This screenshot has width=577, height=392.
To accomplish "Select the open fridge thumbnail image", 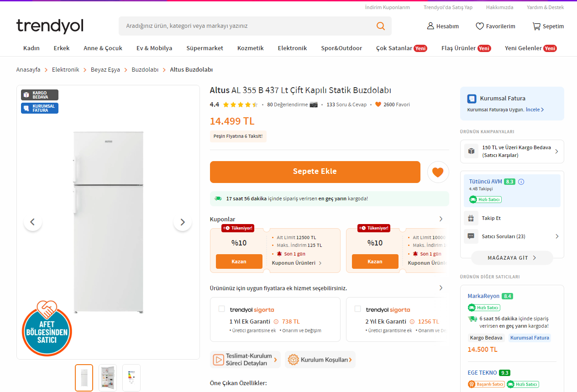I will pos(108,377).
